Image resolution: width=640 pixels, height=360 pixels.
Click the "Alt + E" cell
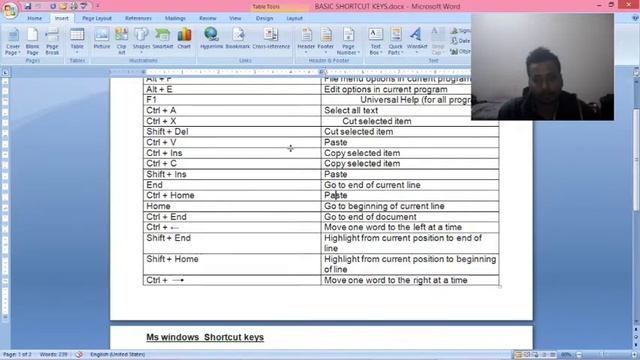tap(232, 89)
